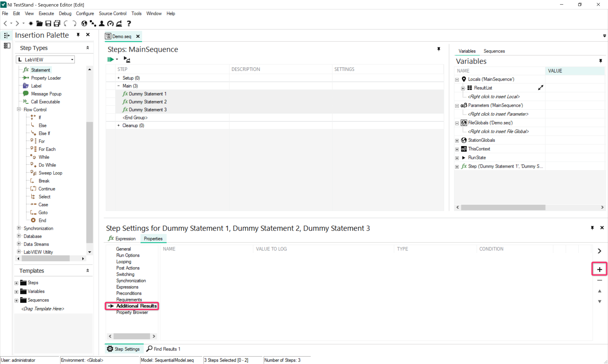The width and height of the screenshot is (608, 364).
Task: Open the Execute menu
Action: coord(46,13)
